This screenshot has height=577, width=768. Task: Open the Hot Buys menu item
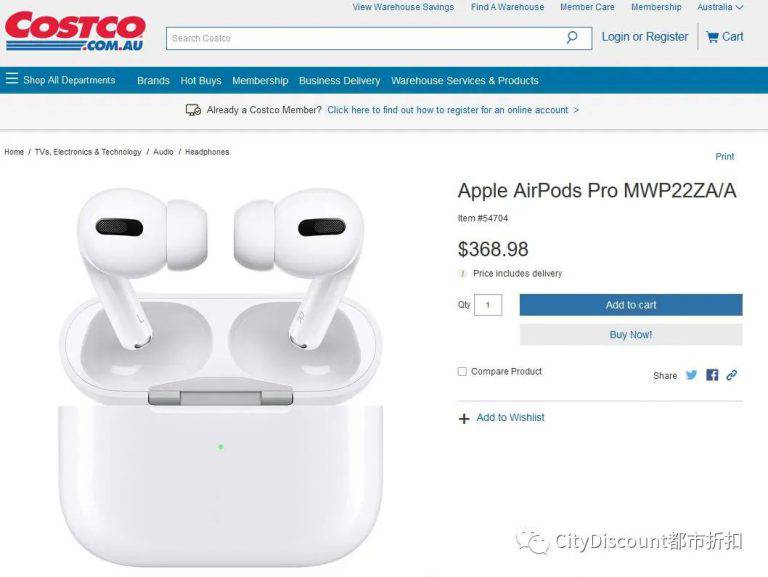click(201, 80)
